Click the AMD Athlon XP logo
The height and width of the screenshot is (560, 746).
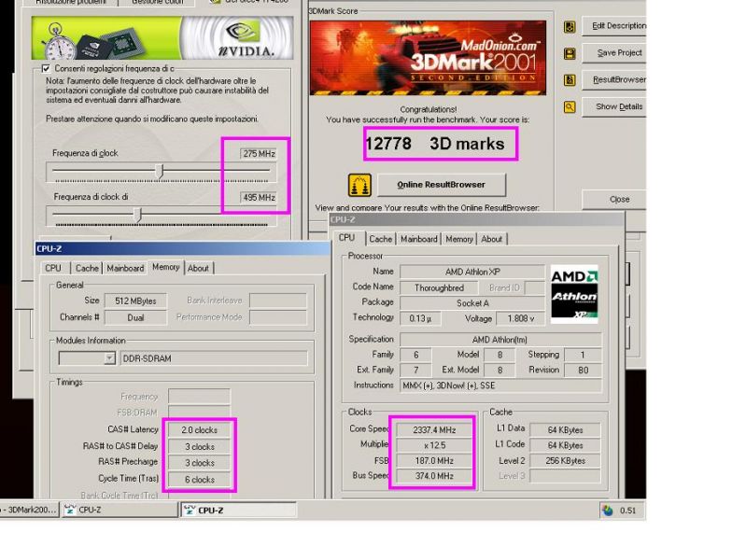coord(574,294)
